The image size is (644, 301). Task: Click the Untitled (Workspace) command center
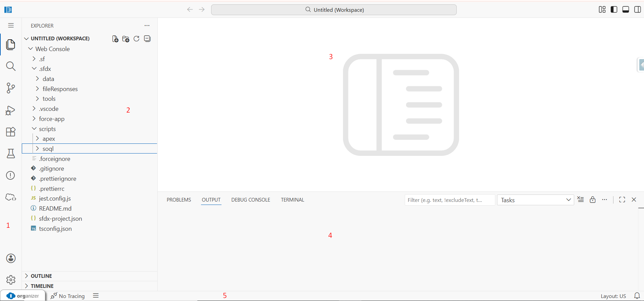pyautogui.click(x=334, y=10)
